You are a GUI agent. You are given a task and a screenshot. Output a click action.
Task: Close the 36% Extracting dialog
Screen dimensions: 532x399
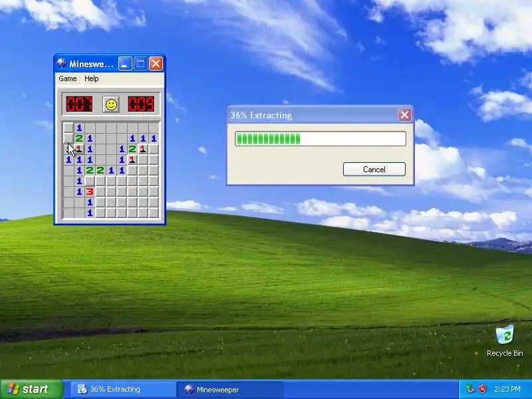point(404,115)
